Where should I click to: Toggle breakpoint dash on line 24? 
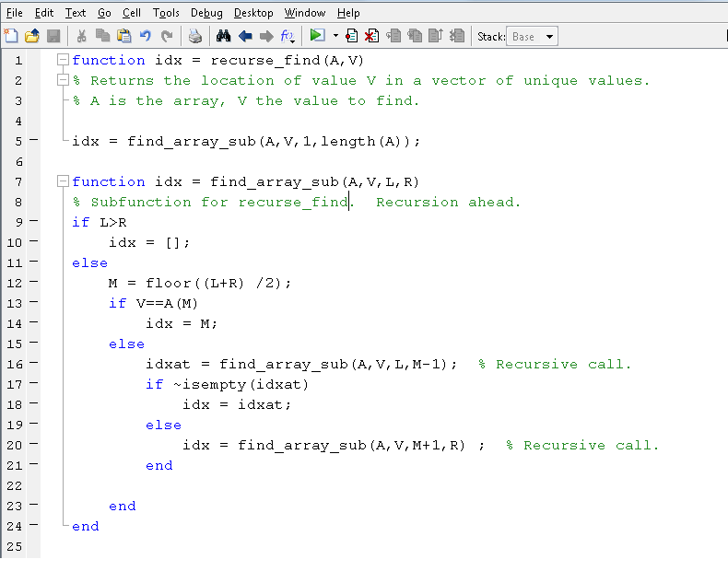click(33, 525)
